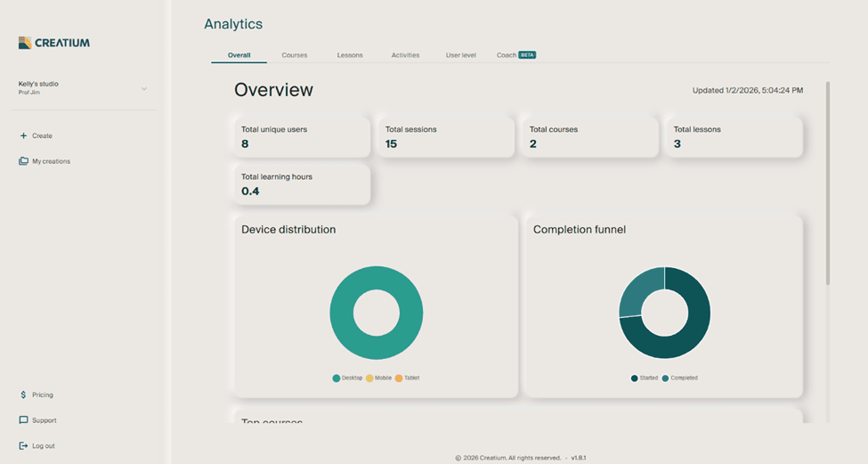Click the Support chat bubble icon
The image size is (868, 464).
coord(23,420)
